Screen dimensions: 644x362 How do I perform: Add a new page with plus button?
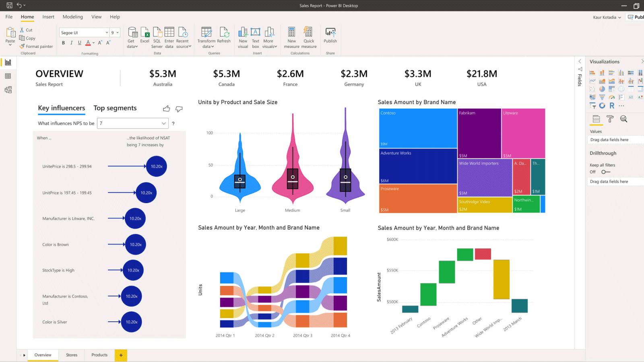point(121,355)
